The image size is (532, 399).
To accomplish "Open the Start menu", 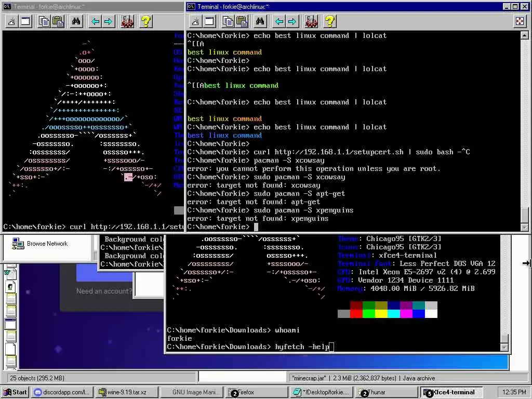I will (x=15, y=392).
